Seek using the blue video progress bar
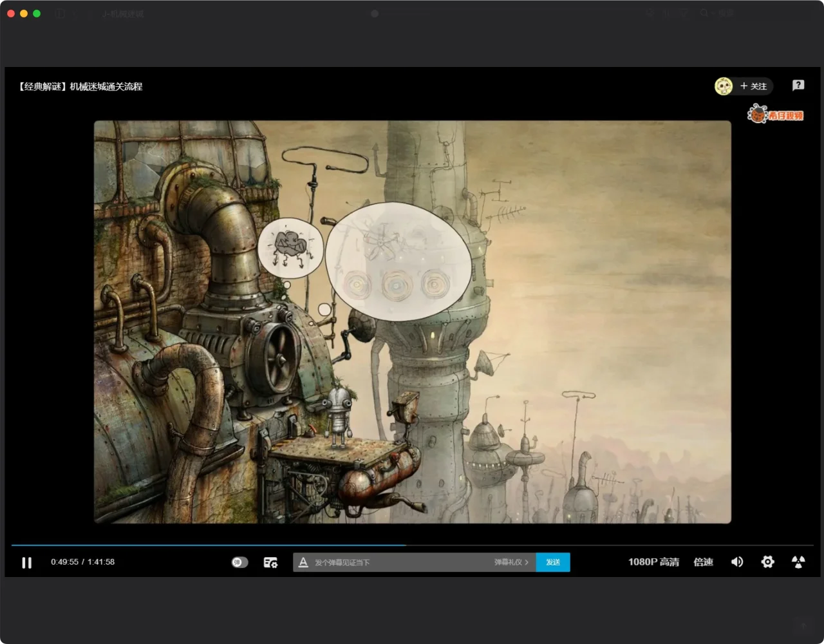This screenshot has width=824, height=644. [x=412, y=545]
